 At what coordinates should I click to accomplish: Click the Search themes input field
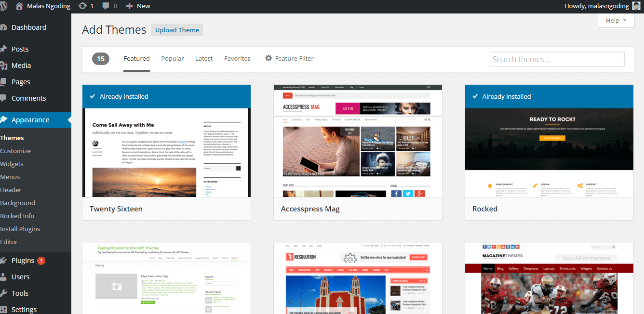(x=557, y=59)
